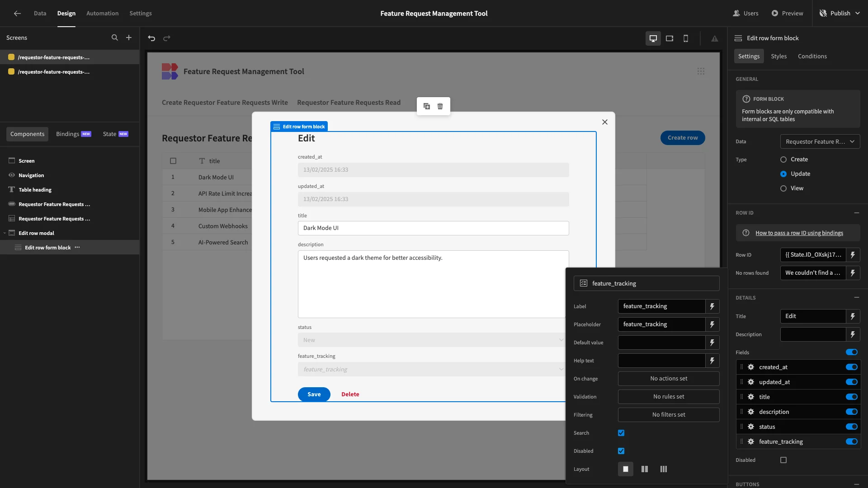Switch to desktop preview icon
The width and height of the screenshot is (868, 488).
coord(653,38)
